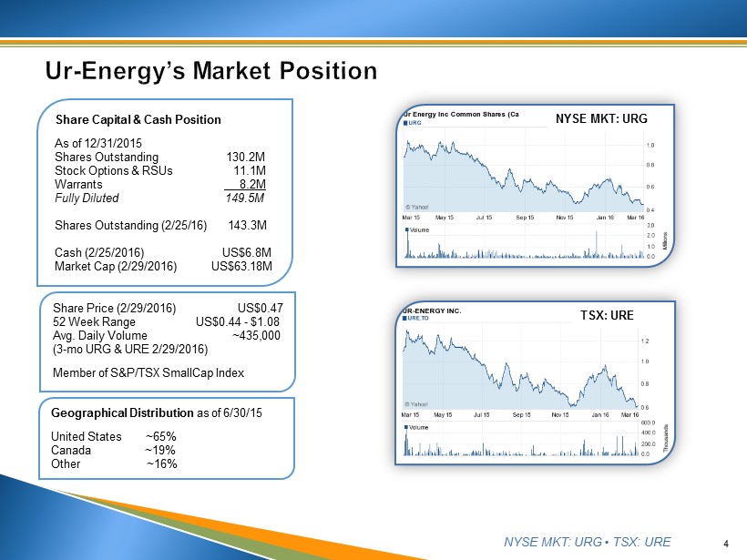The image size is (747, 560).
Task: Select the 52 Week Range line
Action: [167, 321]
